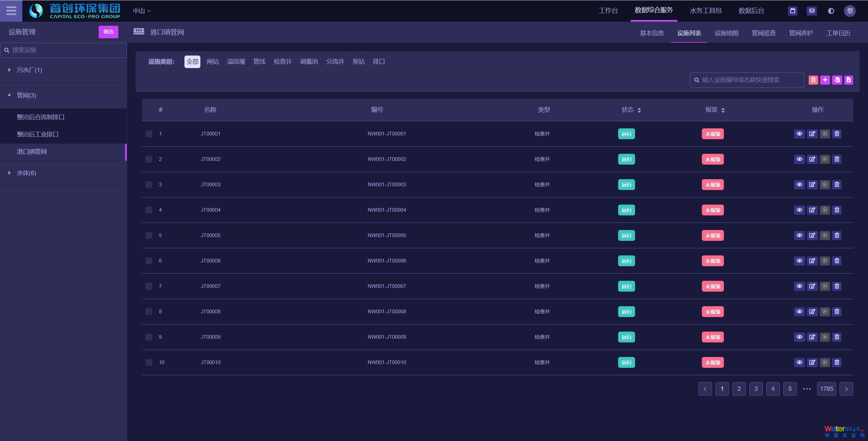
Task: Select the 泵站 facility category filter
Action: click(358, 62)
